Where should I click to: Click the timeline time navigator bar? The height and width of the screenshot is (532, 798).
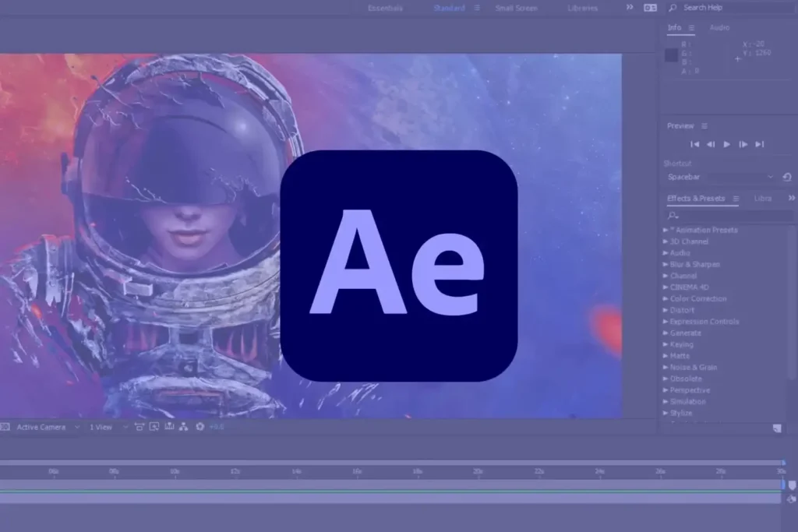(x=390, y=463)
